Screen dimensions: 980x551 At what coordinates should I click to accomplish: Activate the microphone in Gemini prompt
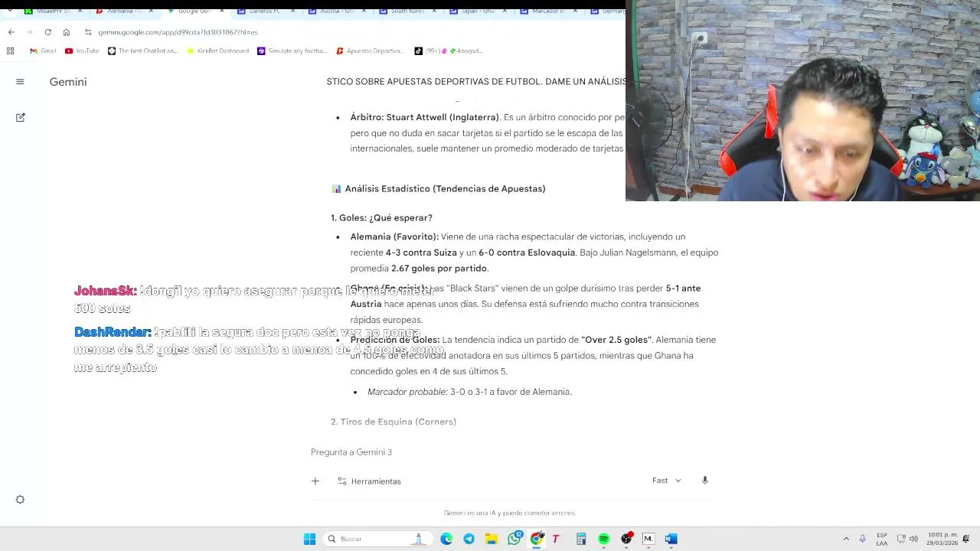pos(705,481)
